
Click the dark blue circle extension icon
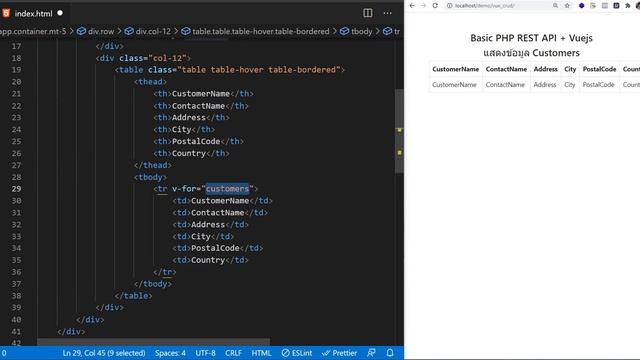click(582, 5)
